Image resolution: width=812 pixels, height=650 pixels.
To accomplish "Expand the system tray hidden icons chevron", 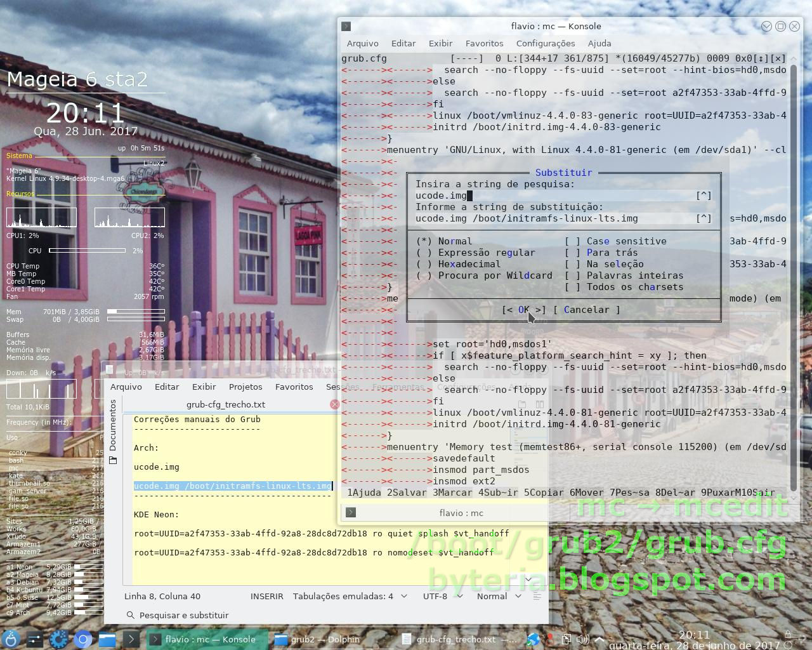I will [598, 639].
